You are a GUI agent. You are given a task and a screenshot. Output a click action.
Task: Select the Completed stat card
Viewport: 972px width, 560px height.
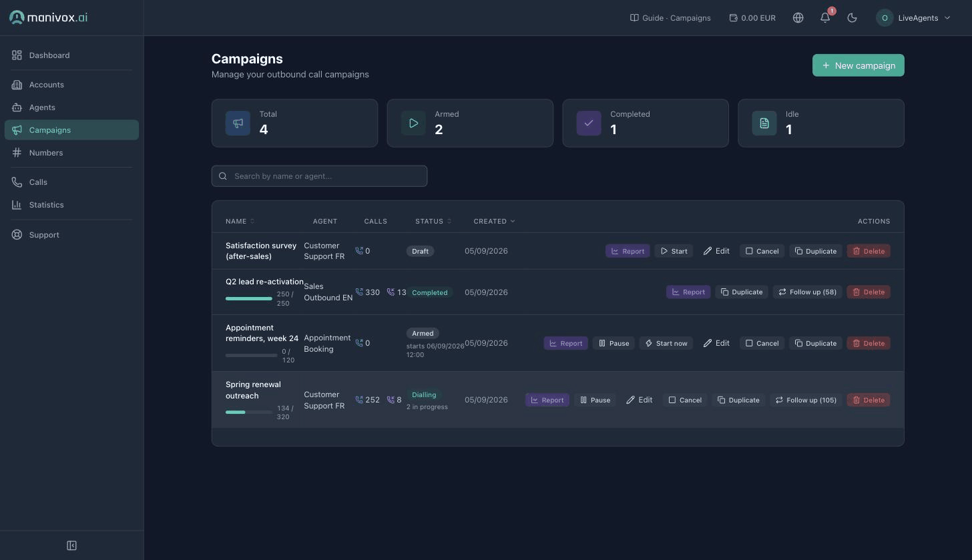pos(646,123)
